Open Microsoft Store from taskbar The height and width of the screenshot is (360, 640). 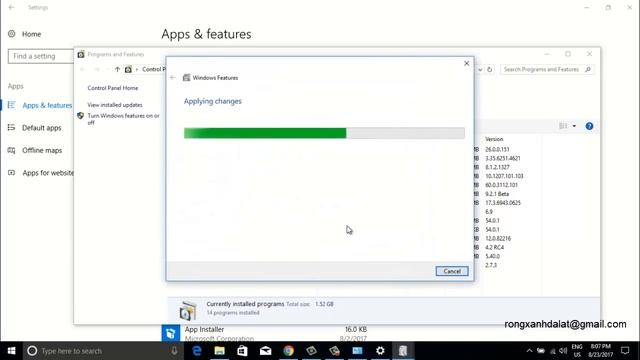242,351
